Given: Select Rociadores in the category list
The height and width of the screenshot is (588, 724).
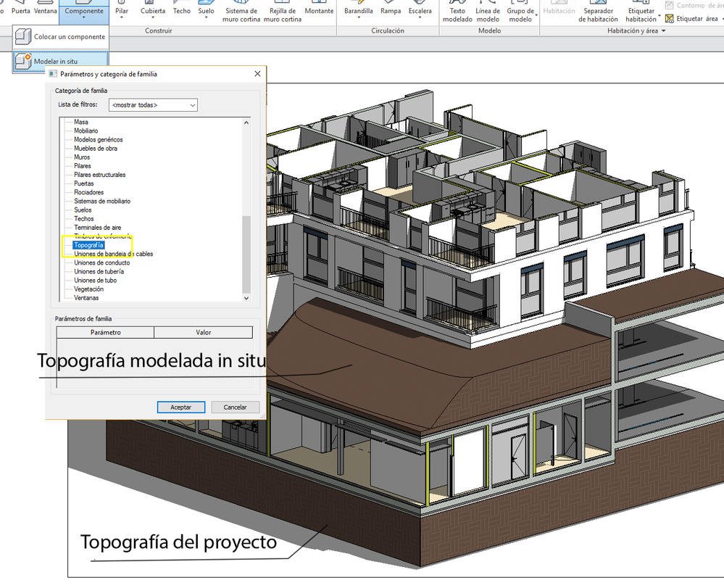Looking at the screenshot, I should [x=88, y=192].
